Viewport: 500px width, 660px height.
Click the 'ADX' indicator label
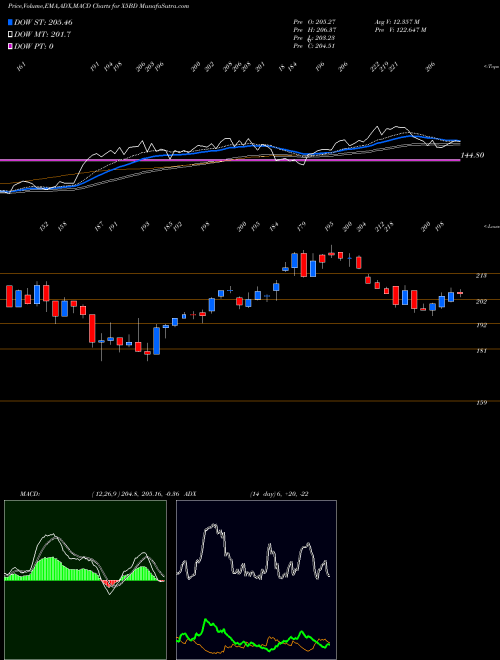point(191,494)
